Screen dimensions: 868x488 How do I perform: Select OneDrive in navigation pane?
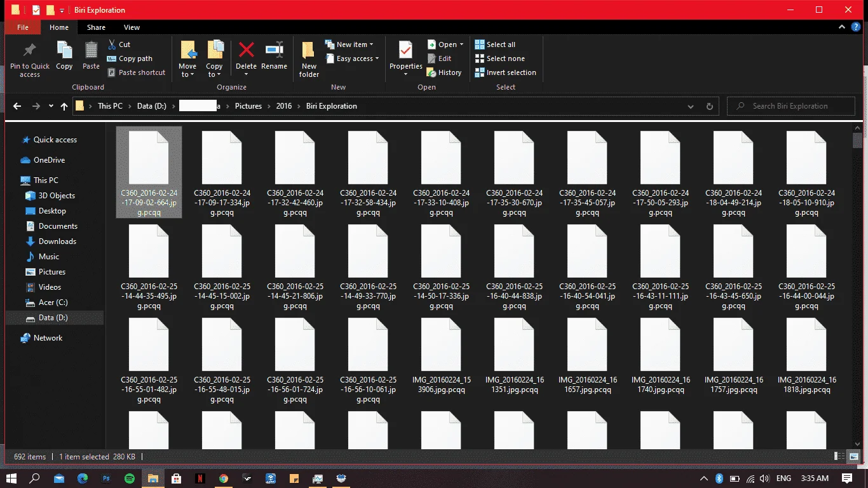[x=49, y=160]
